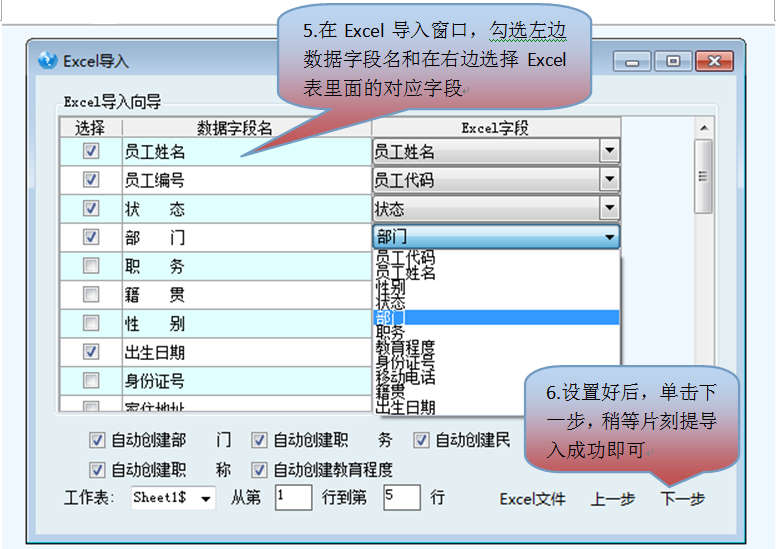This screenshot has width=776, height=549.
Task: Proceed with 下一步 button
Action: click(682, 499)
